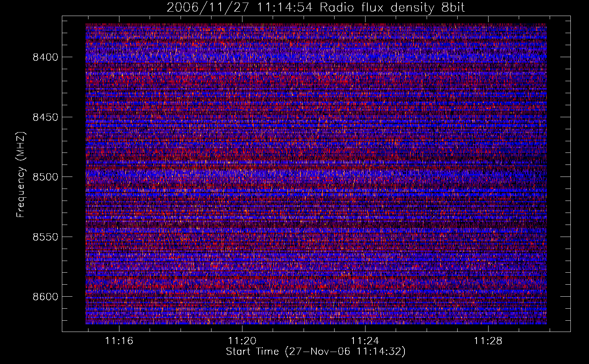Viewport: 589px width, 364px height.
Task: Click the plot title 'Radio flux density 8bit'
Action: pos(392,8)
